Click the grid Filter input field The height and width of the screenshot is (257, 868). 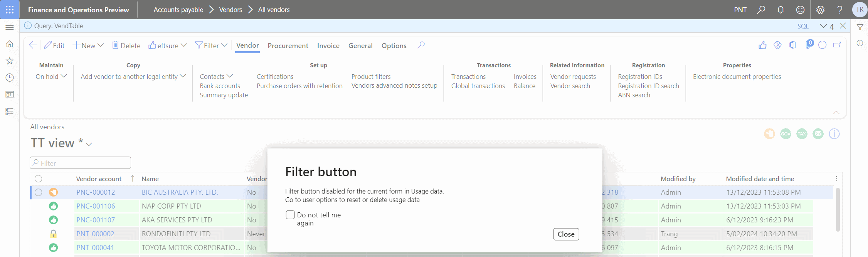click(x=80, y=163)
